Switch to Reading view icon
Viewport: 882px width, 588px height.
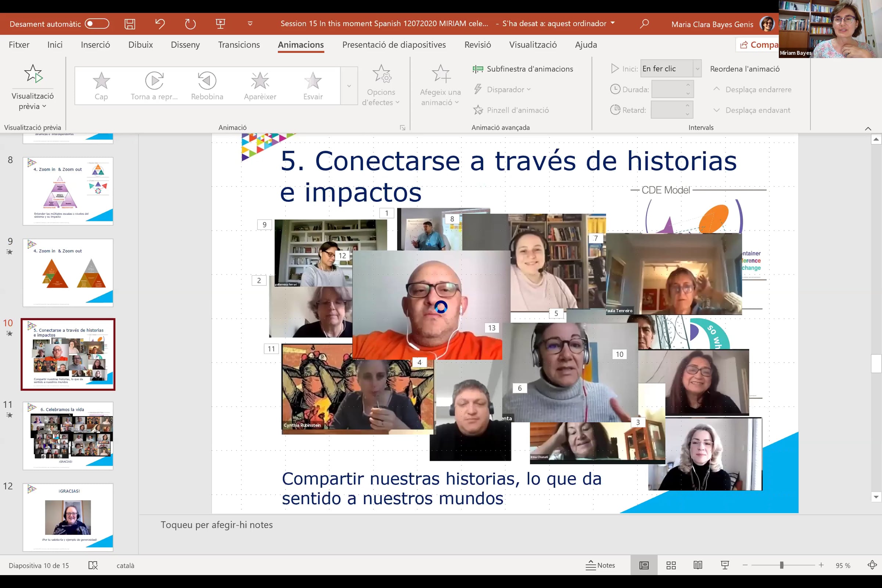point(698,565)
